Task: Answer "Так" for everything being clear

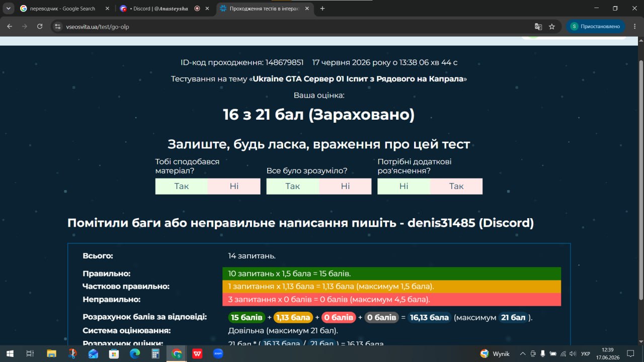Action: (x=293, y=186)
